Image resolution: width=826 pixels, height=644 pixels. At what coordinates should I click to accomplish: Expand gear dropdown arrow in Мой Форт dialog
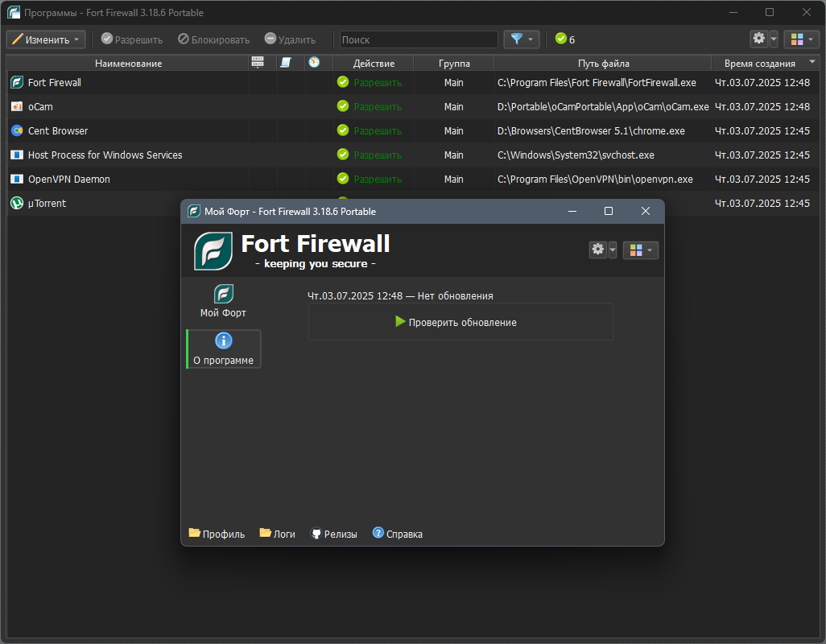613,250
